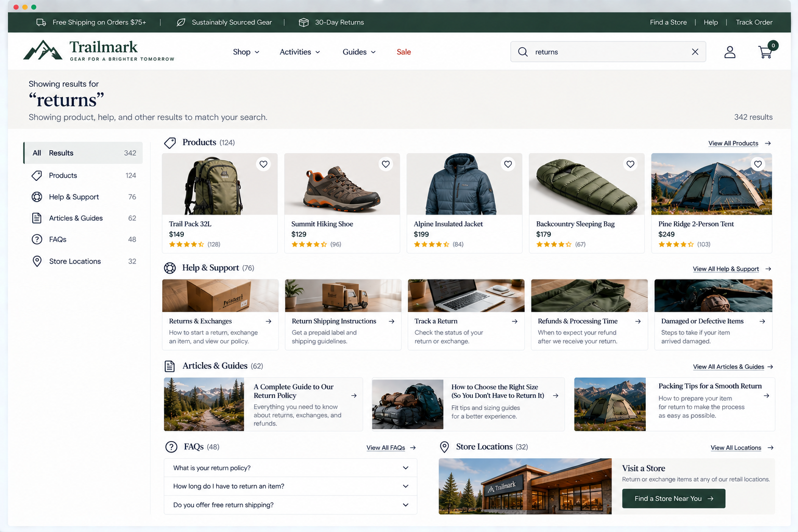Screen dimensions: 798x532
Task: Click the Store Locations pin sidebar icon
Action: coord(37,261)
